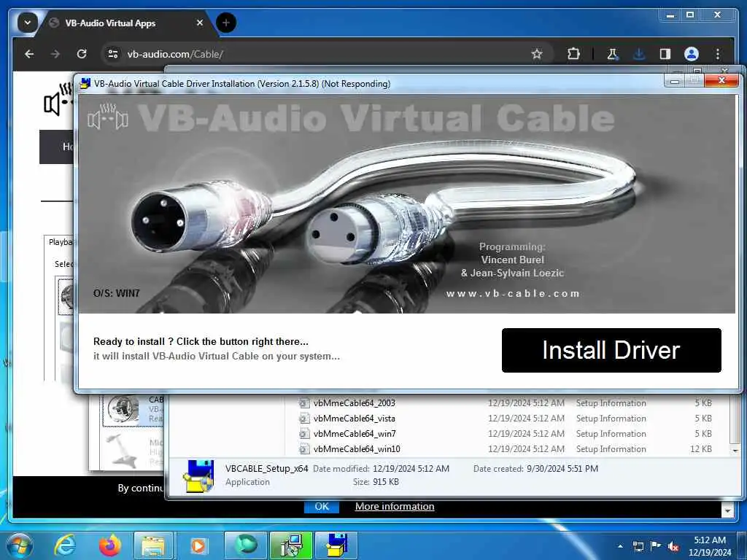Image resolution: width=747 pixels, height=560 pixels.
Task: Switch to VBCABLE Setup taskbar item
Action: [336, 545]
